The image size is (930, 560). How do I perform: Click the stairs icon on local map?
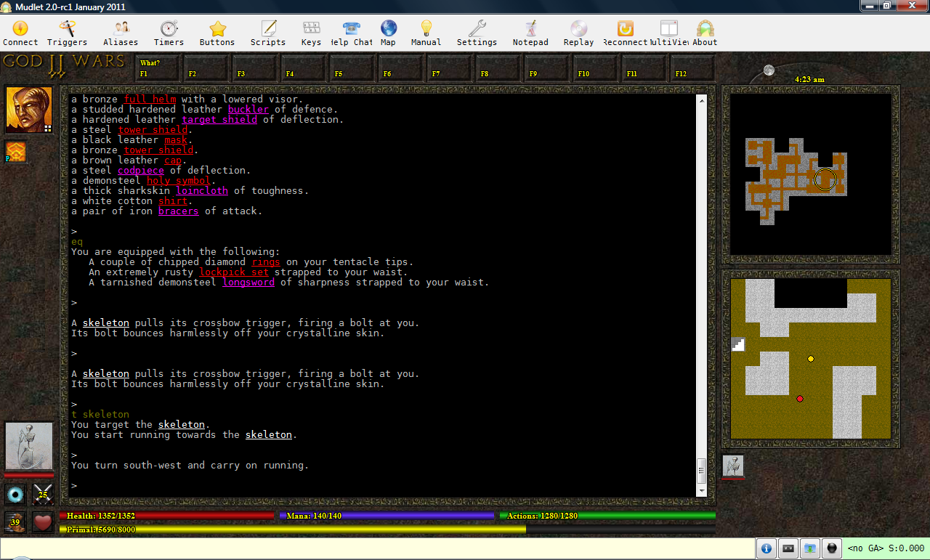coord(738,344)
